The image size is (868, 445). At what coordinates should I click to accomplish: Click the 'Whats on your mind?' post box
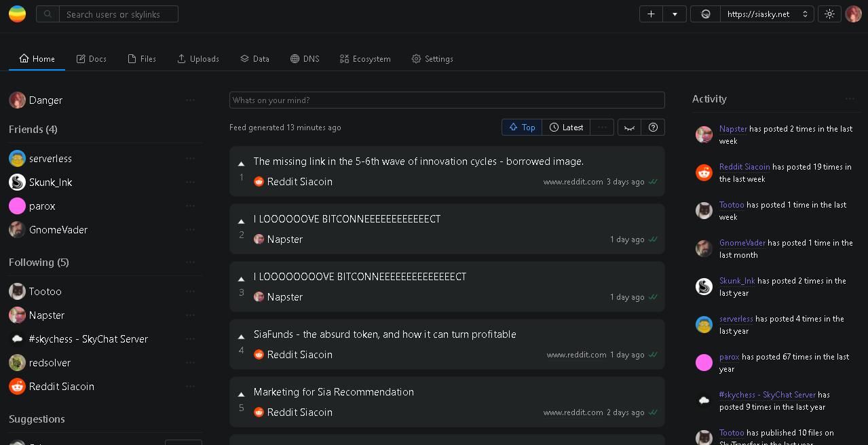(447, 100)
